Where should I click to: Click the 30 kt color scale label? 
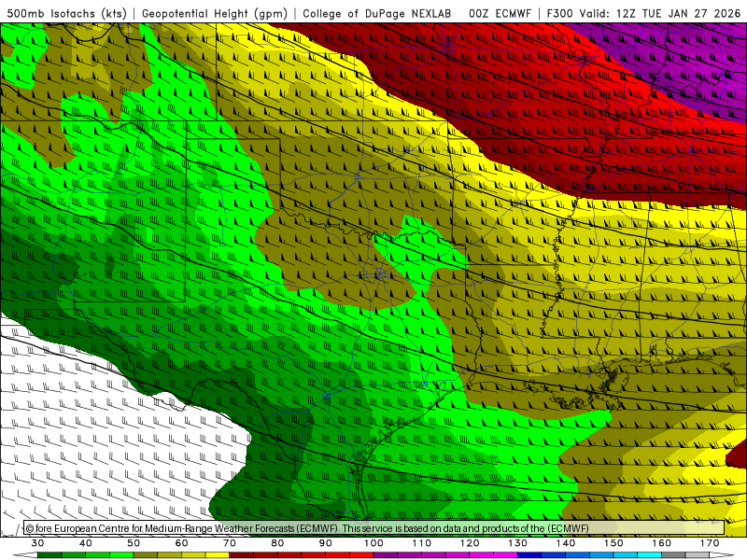click(x=37, y=543)
